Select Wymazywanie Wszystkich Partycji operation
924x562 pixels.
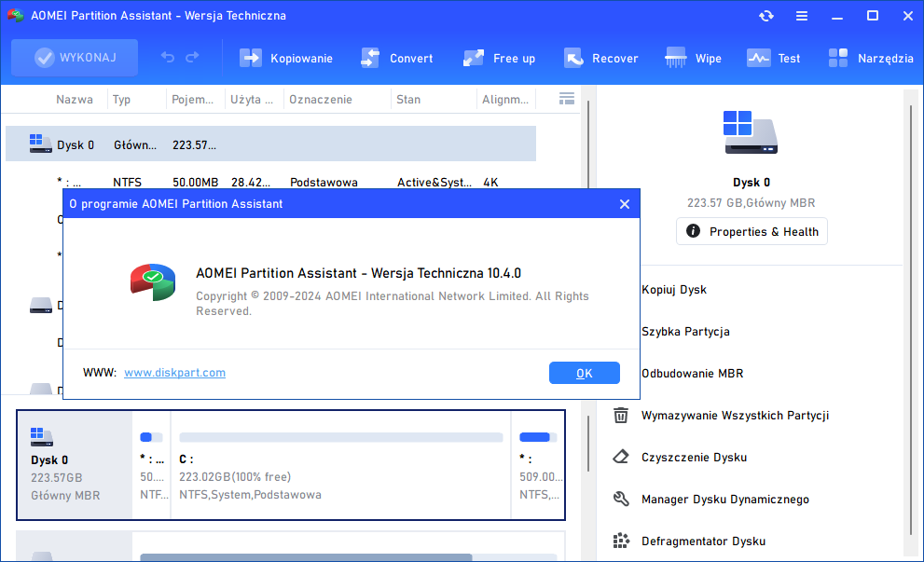[735, 416]
